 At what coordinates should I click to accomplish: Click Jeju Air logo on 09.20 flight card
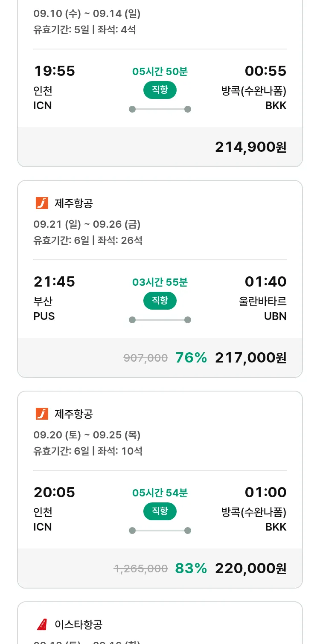click(42, 414)
